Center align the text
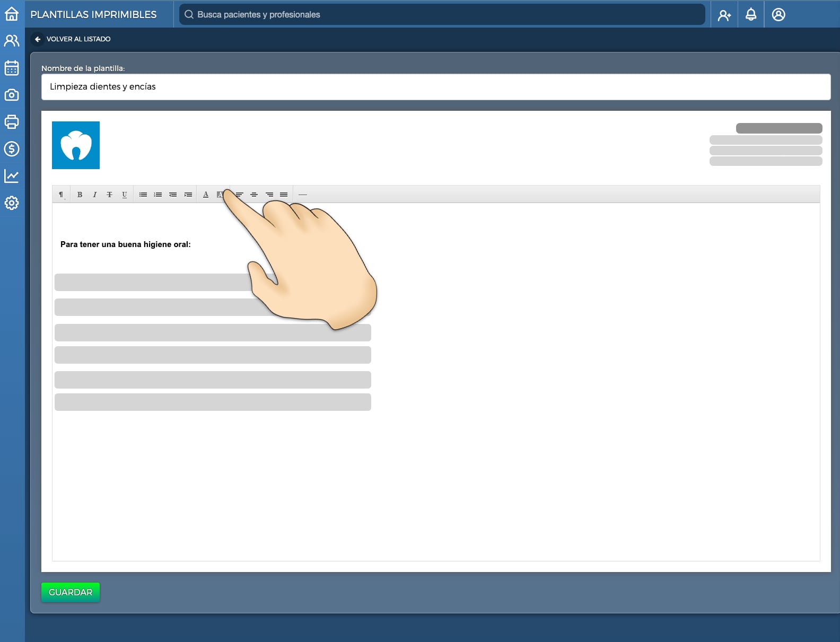Viewport: 840px width, 642px height. coord(254,195)
